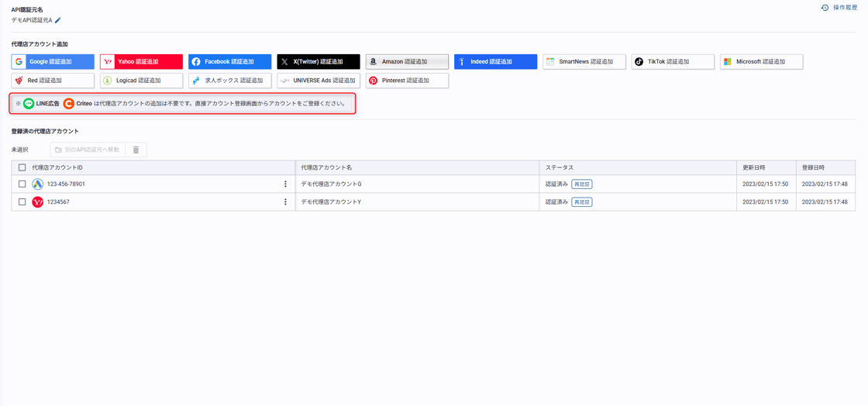Click the Google Ads icon in first row
868x406 pixels.
[37, 184]
